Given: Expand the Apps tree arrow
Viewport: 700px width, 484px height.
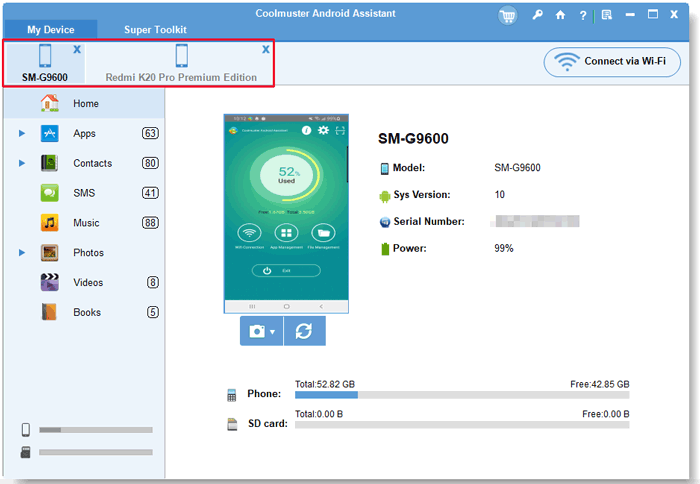Looking at the screenshot, I should tap(21, 134).
